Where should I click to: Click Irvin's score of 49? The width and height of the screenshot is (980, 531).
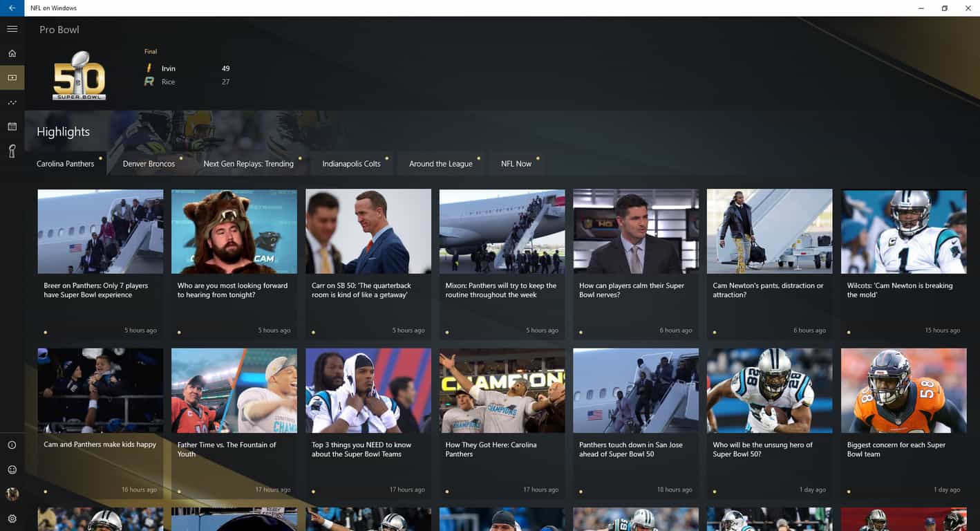click(226, 68)
